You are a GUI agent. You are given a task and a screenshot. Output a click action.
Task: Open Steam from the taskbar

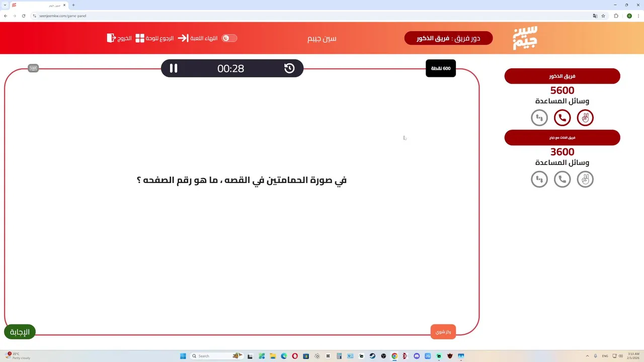pos(372,356)
